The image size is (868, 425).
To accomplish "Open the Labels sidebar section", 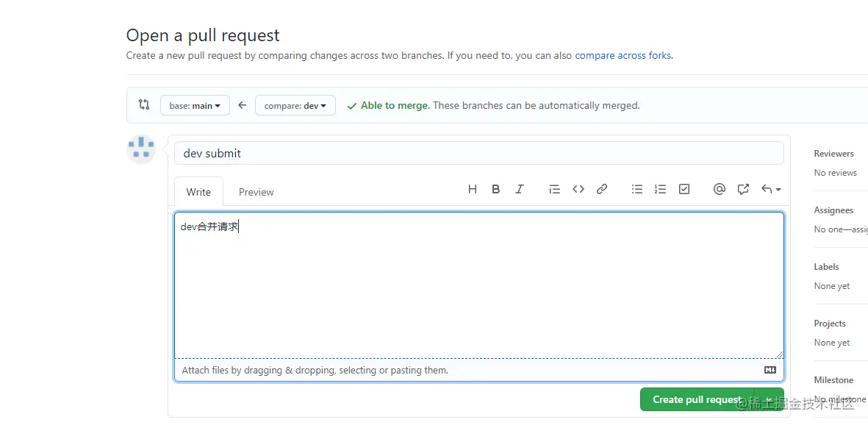I will click(827, 266).
